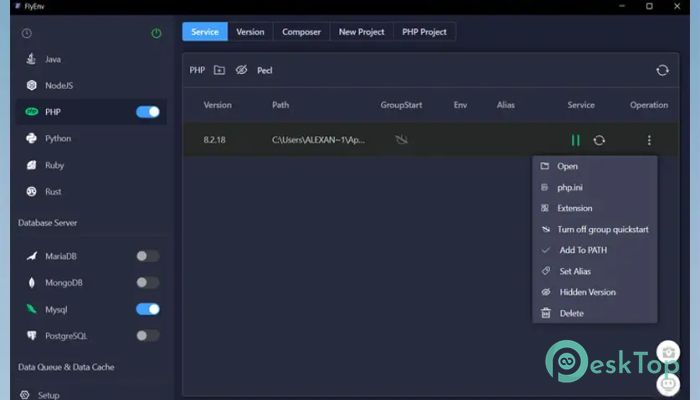The height and width of the screenshot is (400, 700).
Task: Click the Mysql dolphin icon
Action: tap(31, 308)
